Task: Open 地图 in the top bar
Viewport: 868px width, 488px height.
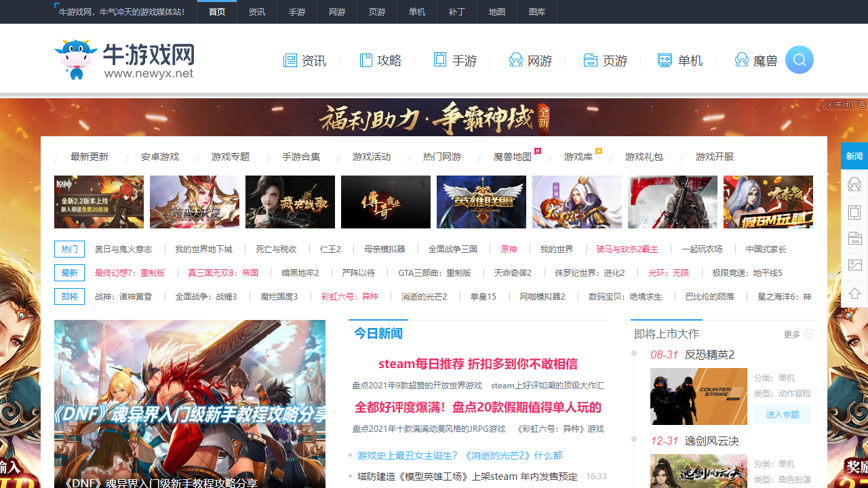Action: pos(497,12)
